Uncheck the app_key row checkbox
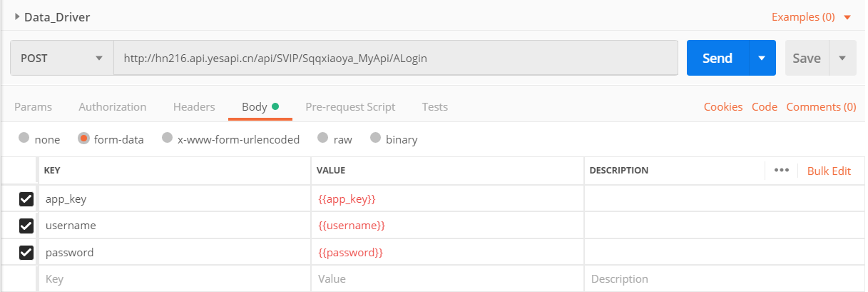868x292 pixels. tap(26, 199)
